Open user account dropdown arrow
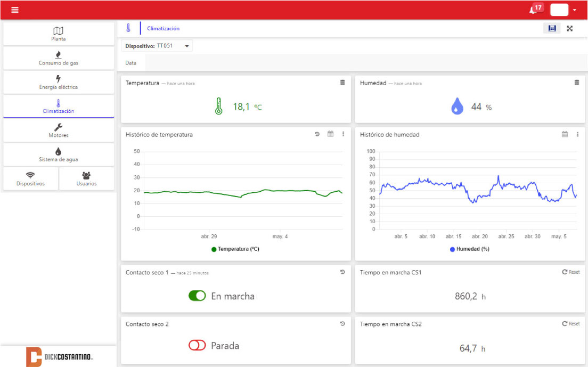This screenshot has width=588, height=367. click(x=575, y=10)
